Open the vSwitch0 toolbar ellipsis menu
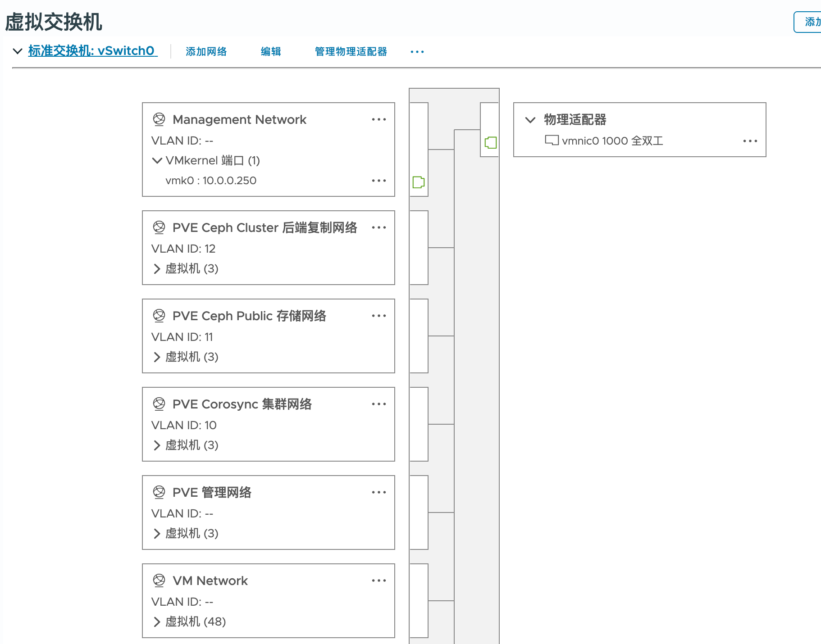The height and width of the screenshot is (644, 821). pyautogui.click(x=417, y=52)
